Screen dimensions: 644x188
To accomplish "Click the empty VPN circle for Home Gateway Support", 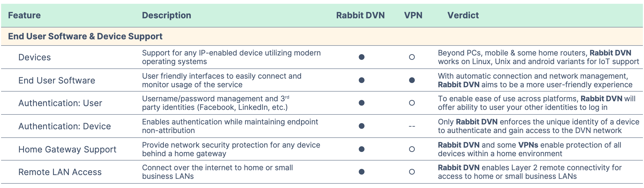I will 412,149.
